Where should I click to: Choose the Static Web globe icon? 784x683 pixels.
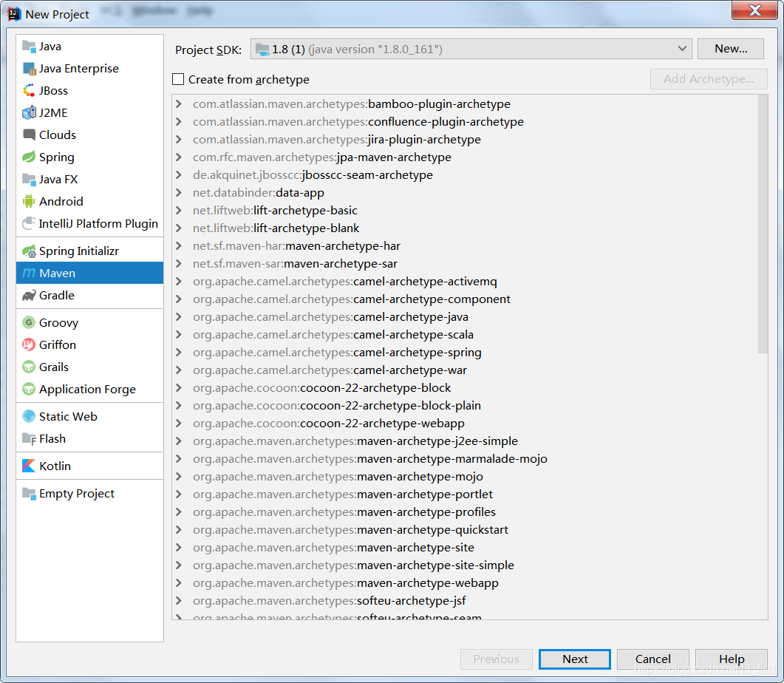coord(29,416)
